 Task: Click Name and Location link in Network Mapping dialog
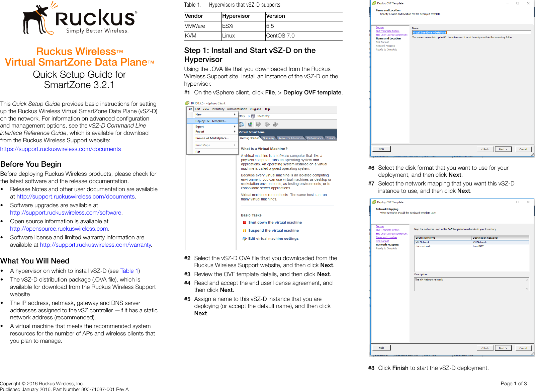[386, 237]
